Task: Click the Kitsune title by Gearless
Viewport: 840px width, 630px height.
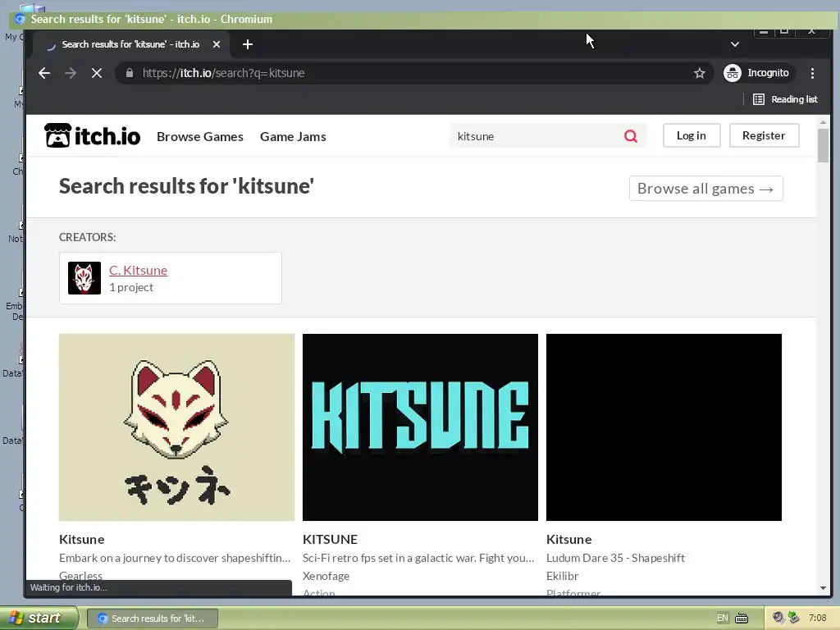Action: click(81, 540)
